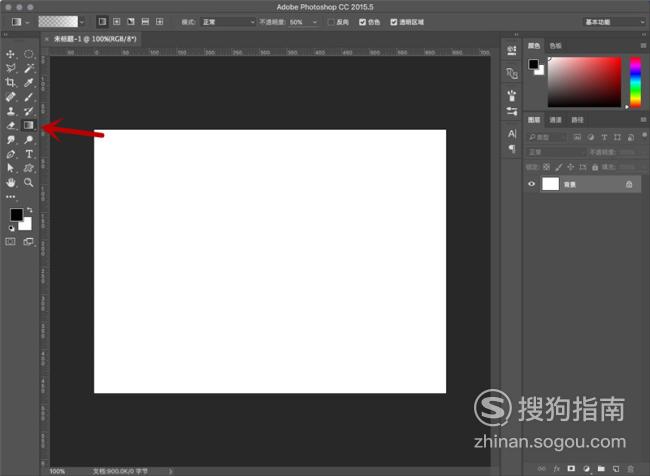
Task: Reset to default foreground and background colors
Action: click(12, 228)
